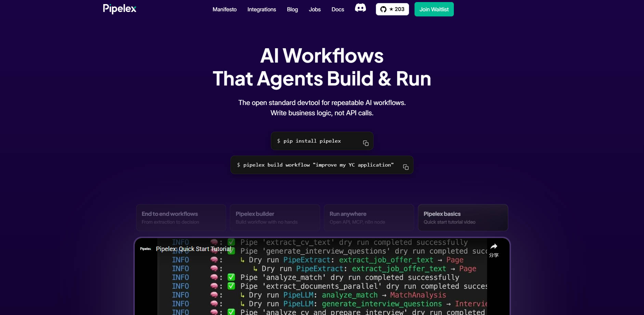Click the Pipelex channel avatar on video

click(x=145, y=249)
